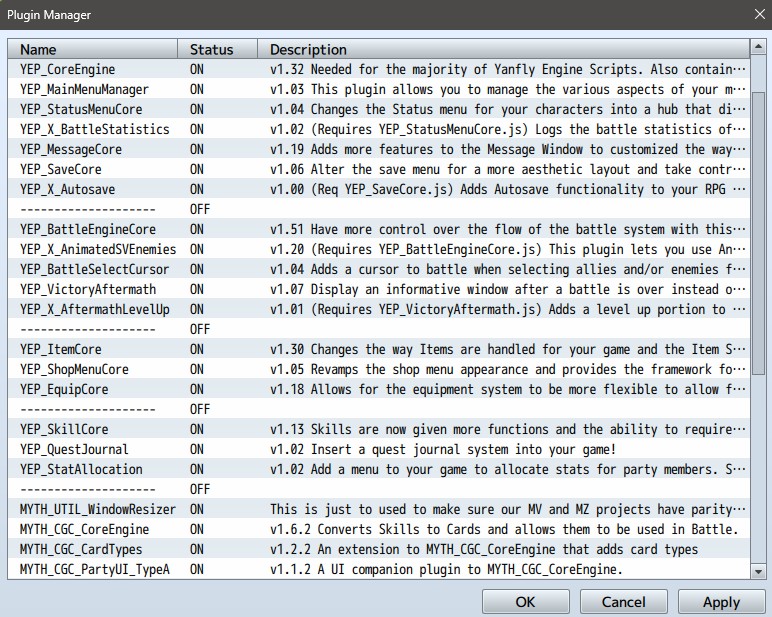The width and height of the screenshot is (772, 617).
Task: Select YEP_X_AnimatedSVEnemies plugin name
Action: pyautogui.click(x=98, y=249)
